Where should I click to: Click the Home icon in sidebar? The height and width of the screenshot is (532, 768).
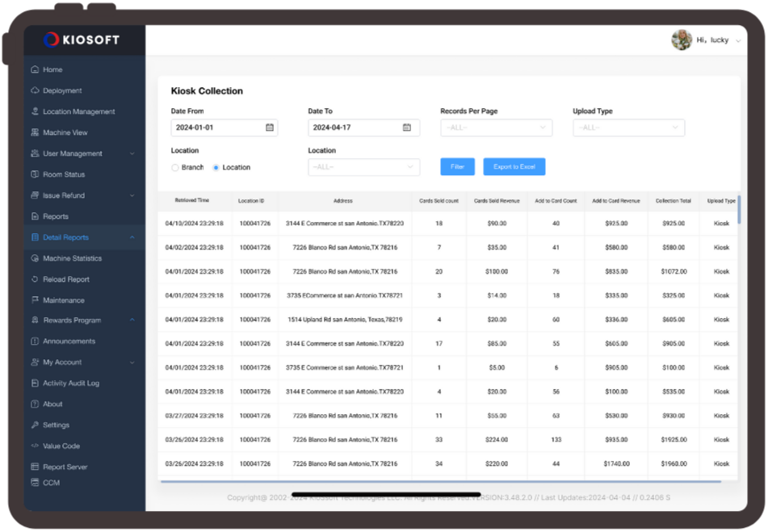(35, 70)
